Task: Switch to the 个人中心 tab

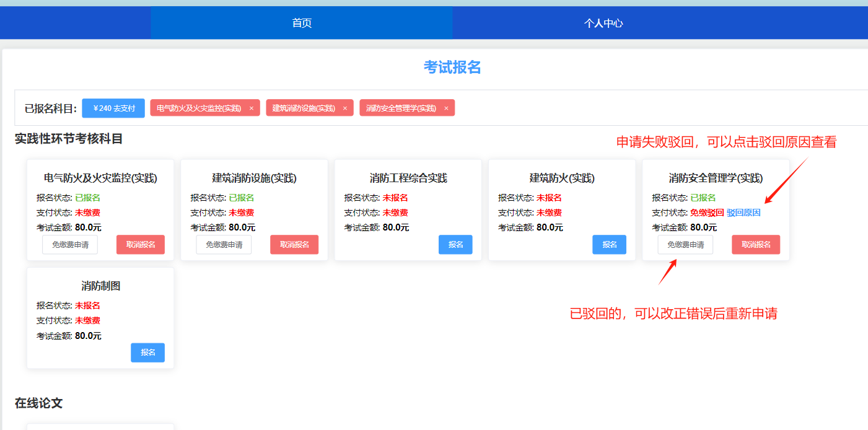Action: [x=603, y=24]
